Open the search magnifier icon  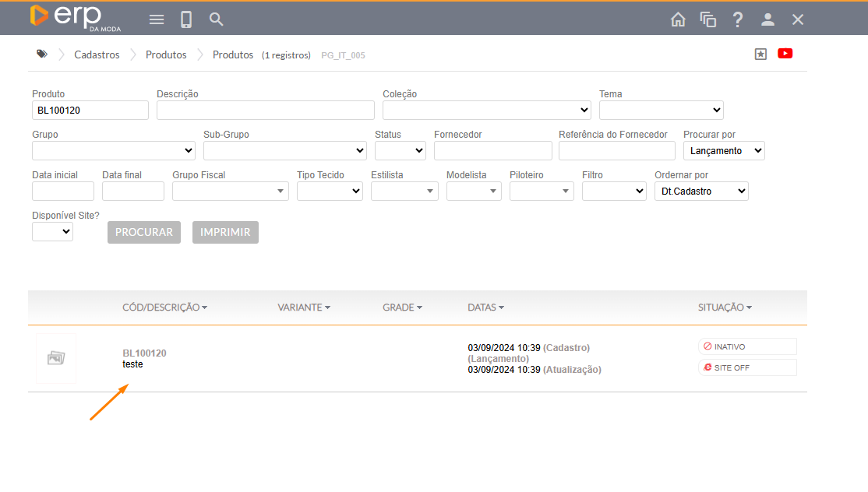pos(217,19)
